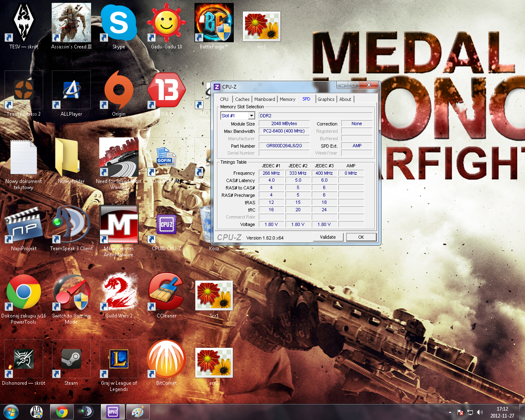Open the volume control in the tray
Image resolution: width=525 pixels, height=420 pixels.
click(x=480, y=412)
